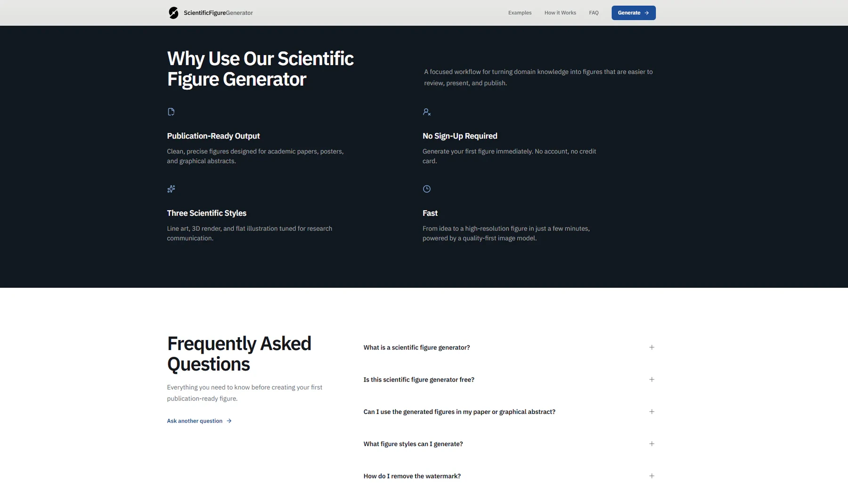Image resolution: width=848 pixels, height=504 pixels.
Task: Expand "What is a scientific figure generator?" plus icon
Action: [652, 347]
